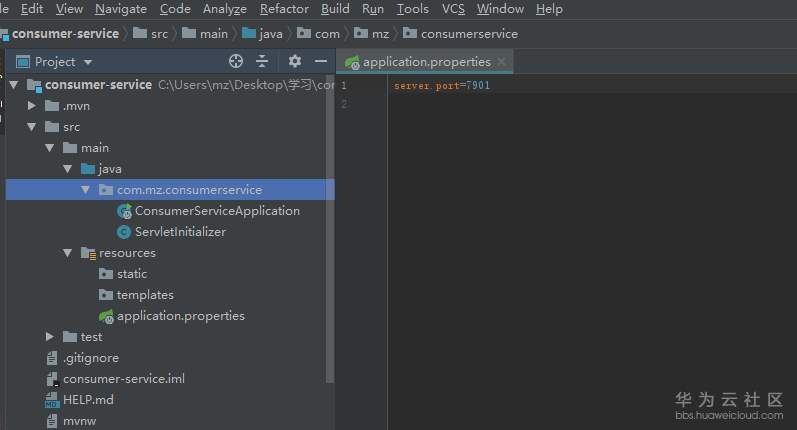Image resolution: width=797 pixels, height=430 pixels.
Task: Select HELP.md in project tree
Action: 88,400
